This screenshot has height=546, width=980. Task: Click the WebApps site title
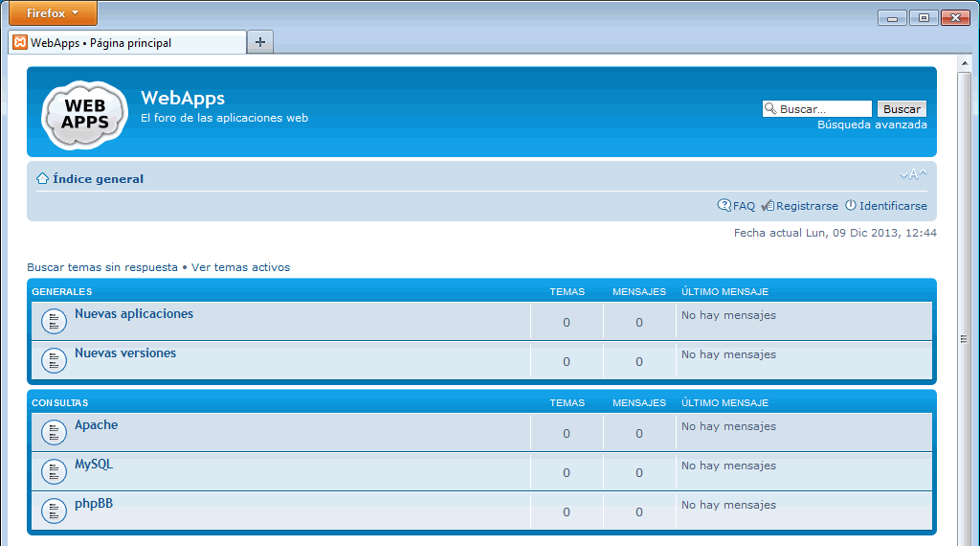pyautogui.click(x=183, y=99)
